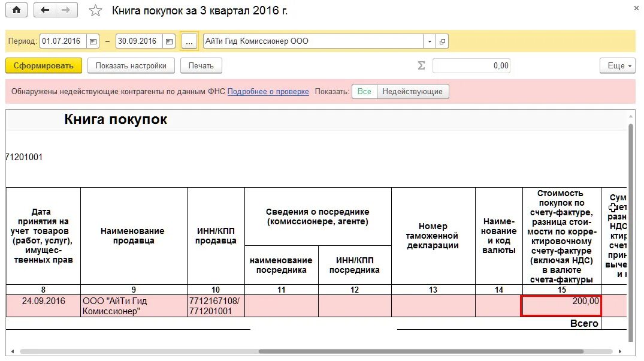Click column header ИНН/КПП посредника

click(x=355, y=265)
